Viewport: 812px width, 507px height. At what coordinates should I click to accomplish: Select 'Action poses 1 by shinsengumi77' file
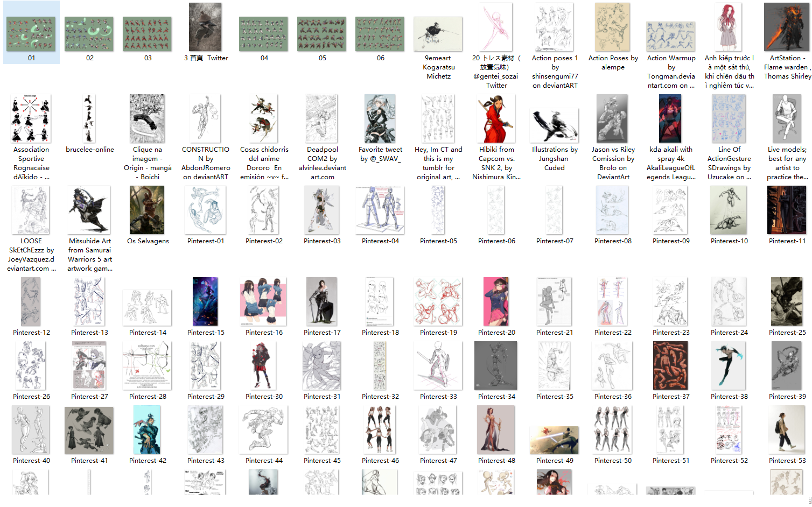pos(555,27)
